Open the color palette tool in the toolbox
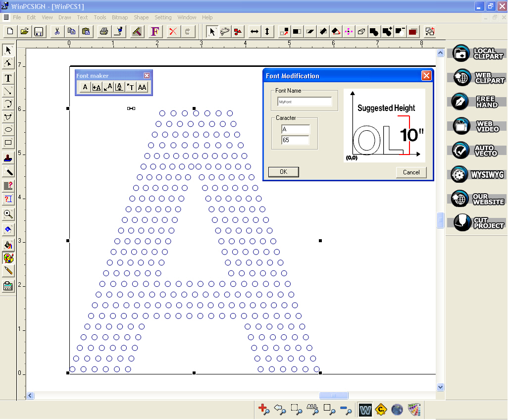The width and height of the screenshot is (508, 420). point(8,258)
